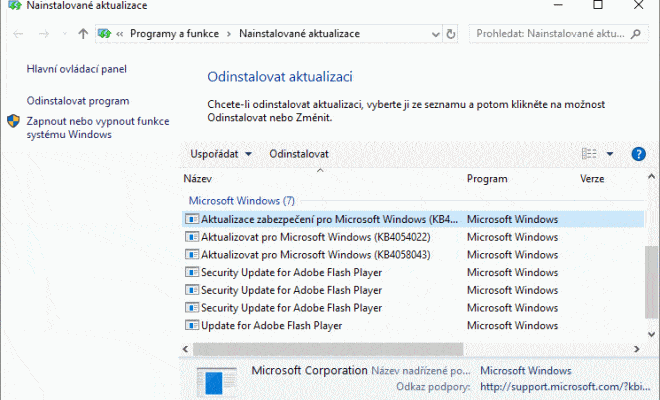Refresh the installed updates list
This screenshot has width=660, height=400.
450,34
